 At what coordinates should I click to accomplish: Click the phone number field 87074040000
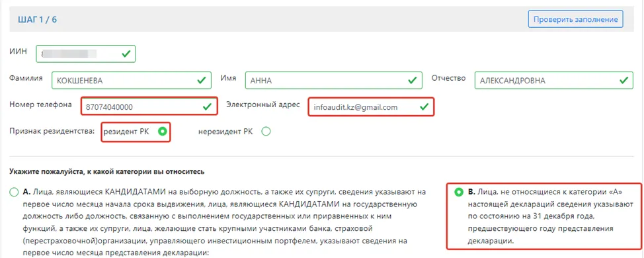coord(149,107)
